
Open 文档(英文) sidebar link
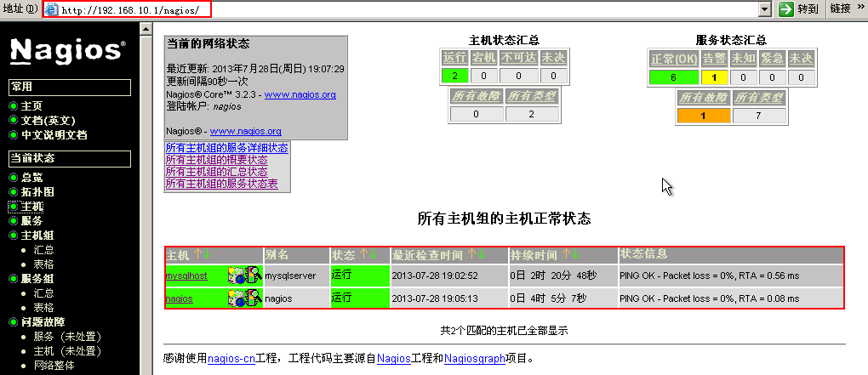[49, 120]
